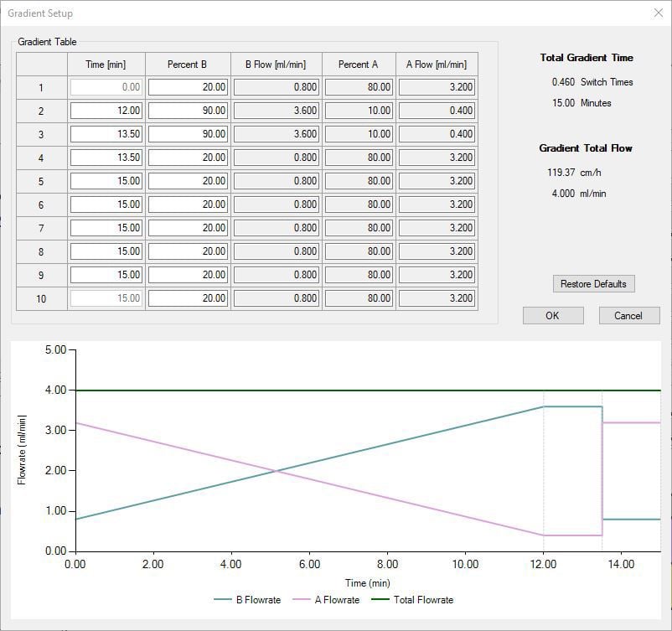Click the OK button
672x631 pixels.
553,315
